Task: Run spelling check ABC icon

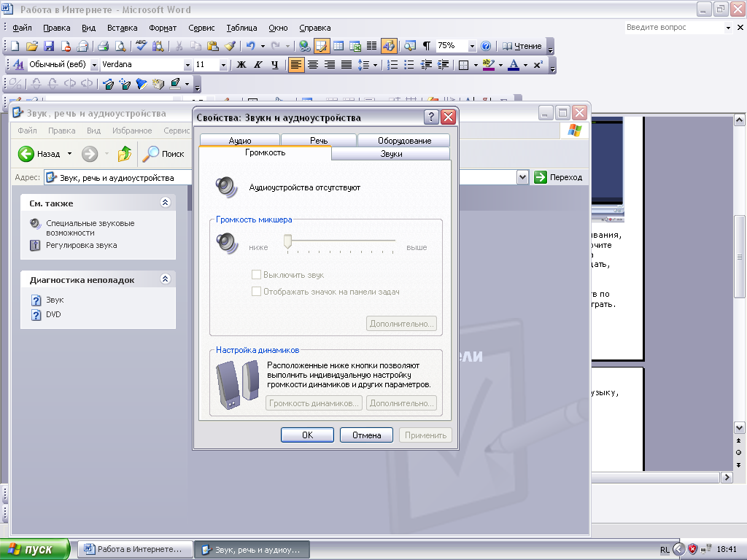Action: click(x=141, y=46)
